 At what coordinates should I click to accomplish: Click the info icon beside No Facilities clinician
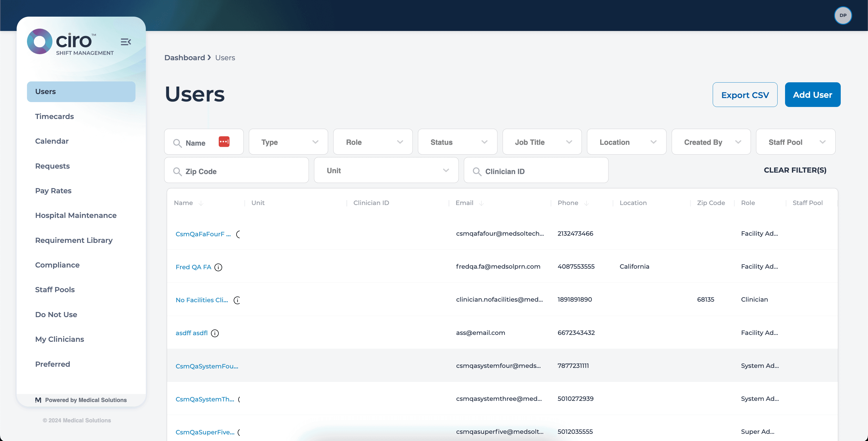pyautogui.click(x=237, y=300)
